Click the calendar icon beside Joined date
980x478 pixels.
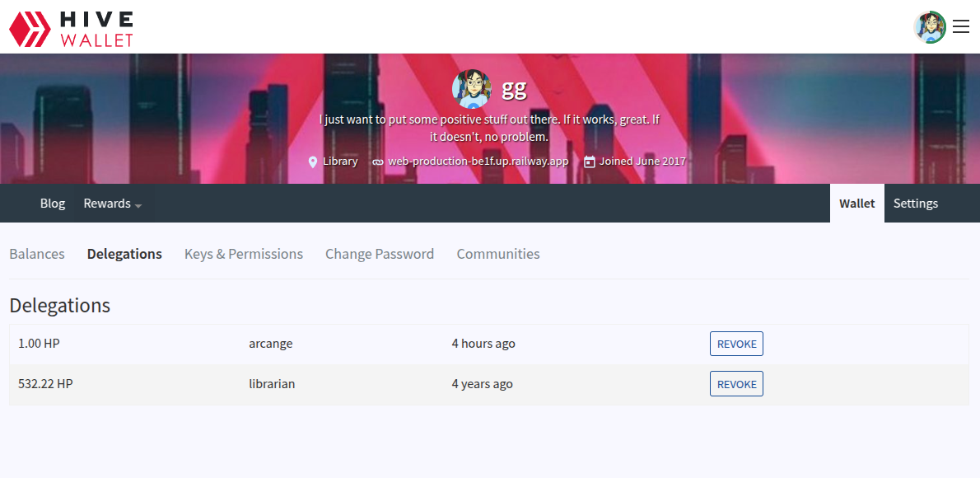(589, 162)
